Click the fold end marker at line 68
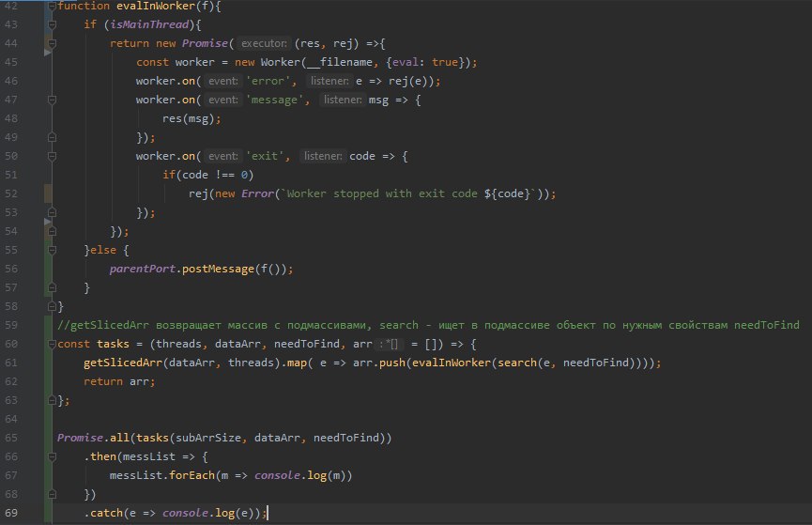This screenshot has width=812, height=525. [52, 494]
